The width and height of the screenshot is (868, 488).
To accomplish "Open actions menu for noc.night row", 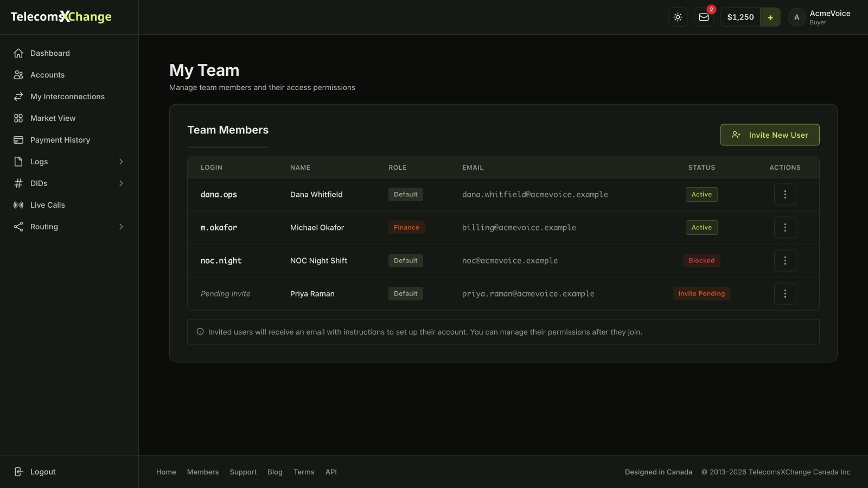I will coord(785,261).
